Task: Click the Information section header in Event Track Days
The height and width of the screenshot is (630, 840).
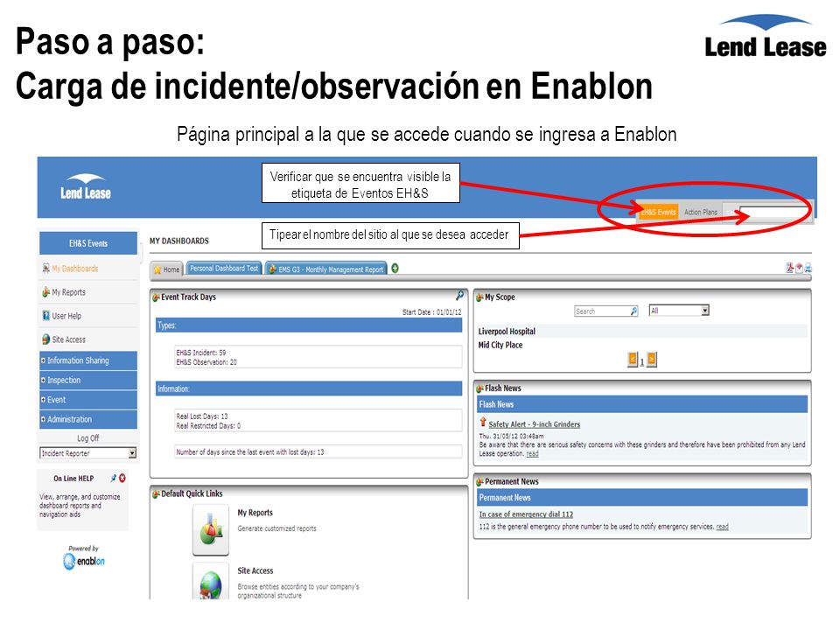Action: click(x=309, y=388)
